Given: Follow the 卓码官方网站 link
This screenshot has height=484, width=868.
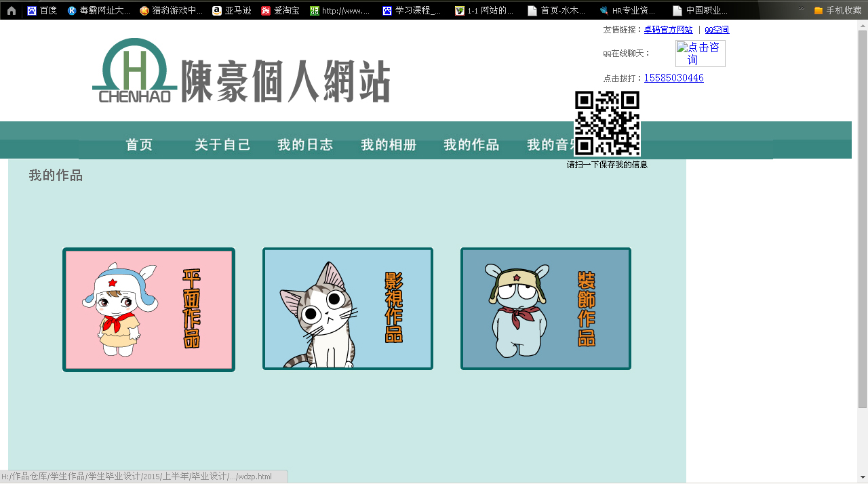Looking at the screenshot, I should click(669, 30).
